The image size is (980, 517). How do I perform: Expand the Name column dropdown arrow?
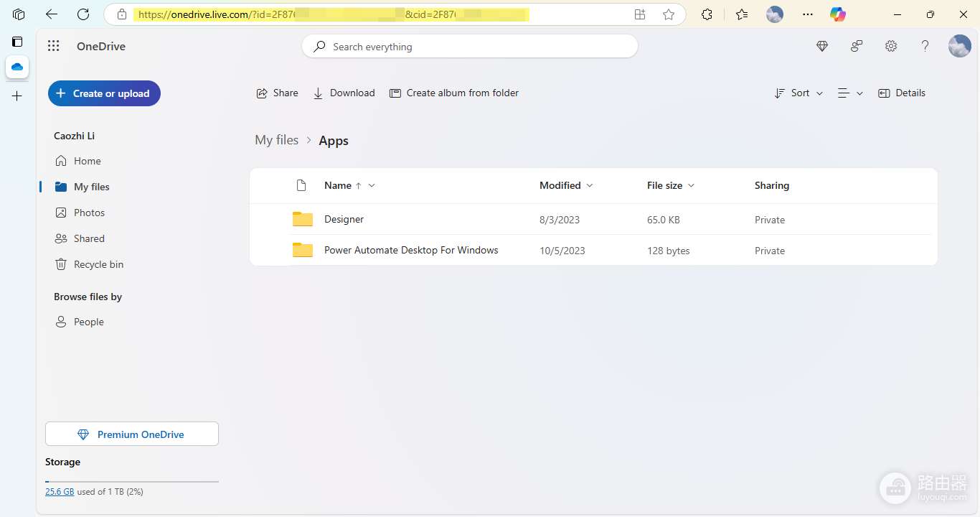coord(372,185)
